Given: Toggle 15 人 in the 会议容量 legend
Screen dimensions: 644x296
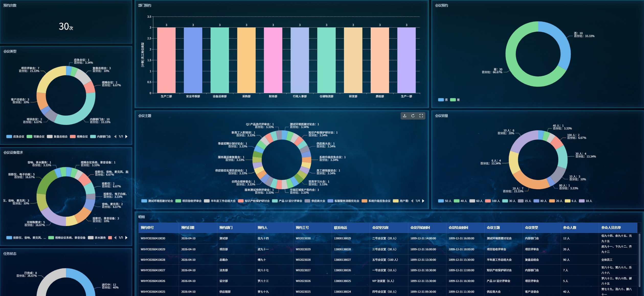Looking at the screenshot, I should click(525, 201).
